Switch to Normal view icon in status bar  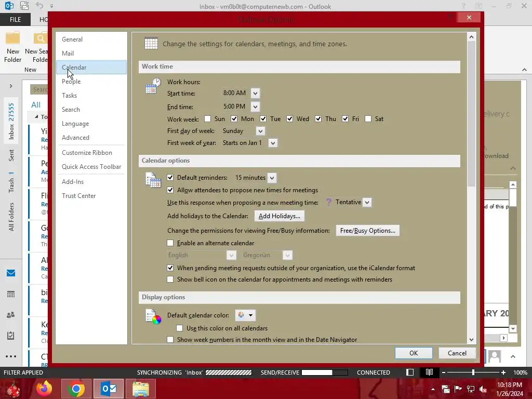(410, 372)
